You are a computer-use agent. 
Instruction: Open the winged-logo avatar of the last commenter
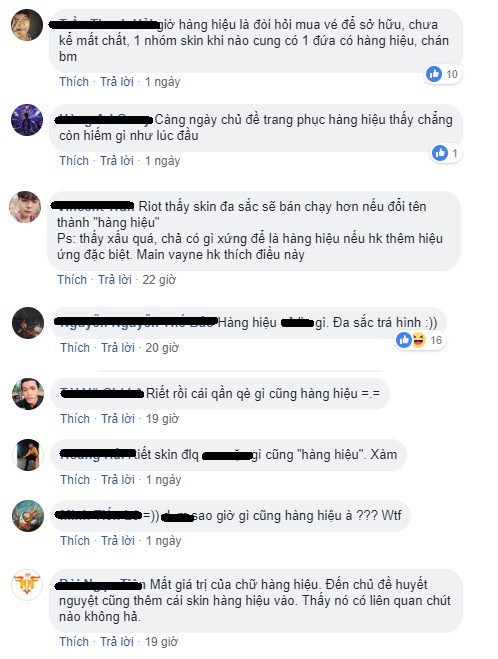pyautogui.click(x=27, y=585)
